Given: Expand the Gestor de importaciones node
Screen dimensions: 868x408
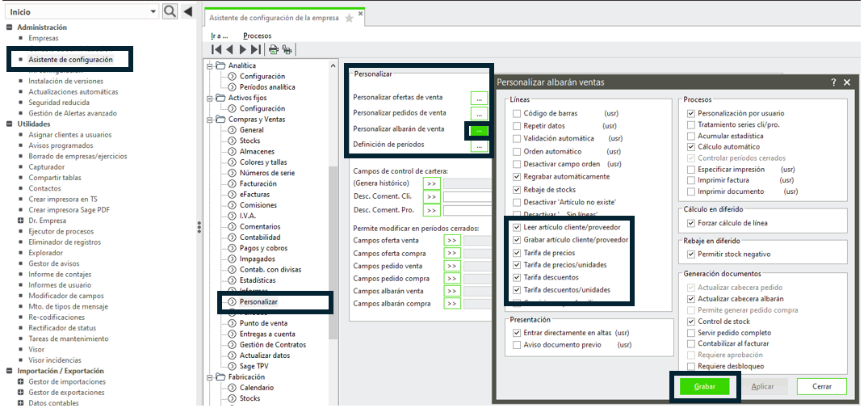Looking at the screenshot, I should pyautogui.click(x=21, y=381).
